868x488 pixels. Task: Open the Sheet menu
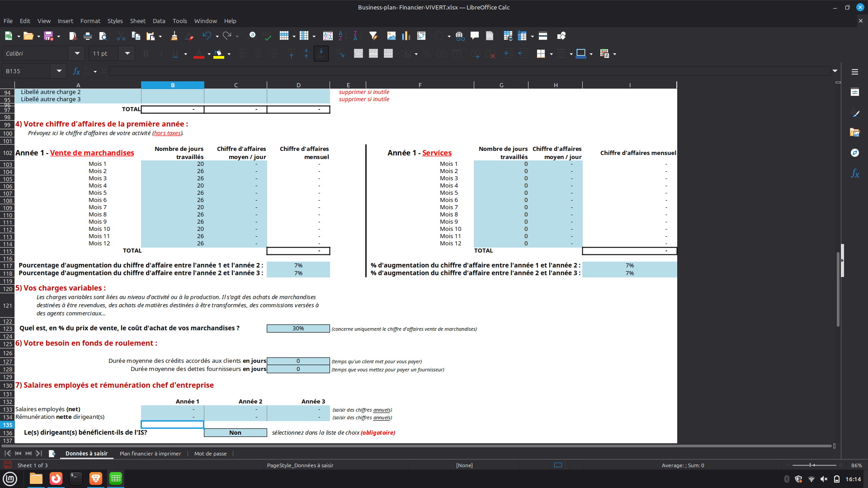click(x=137, y=21)
